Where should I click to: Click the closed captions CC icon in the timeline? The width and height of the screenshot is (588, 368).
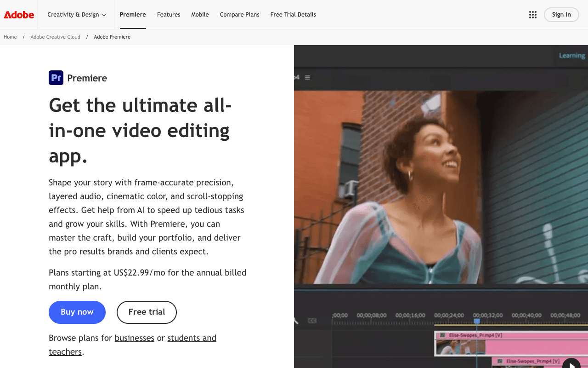pos(311,321)
